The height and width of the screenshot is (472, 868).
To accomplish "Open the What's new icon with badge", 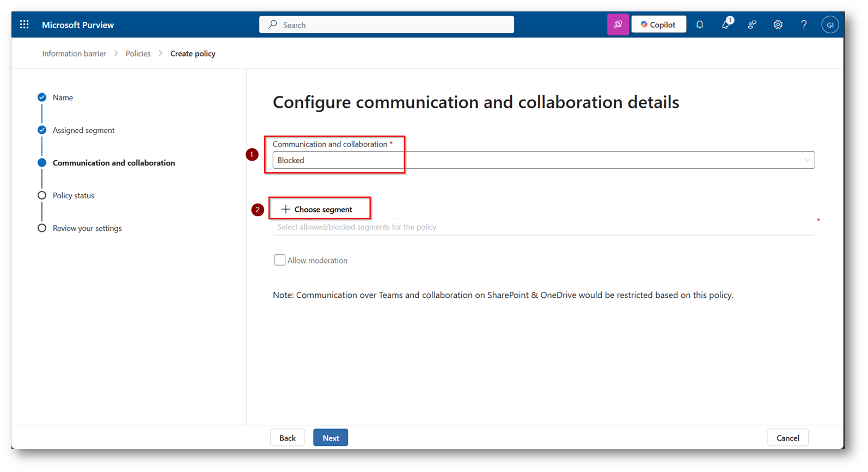I will 726,24.
